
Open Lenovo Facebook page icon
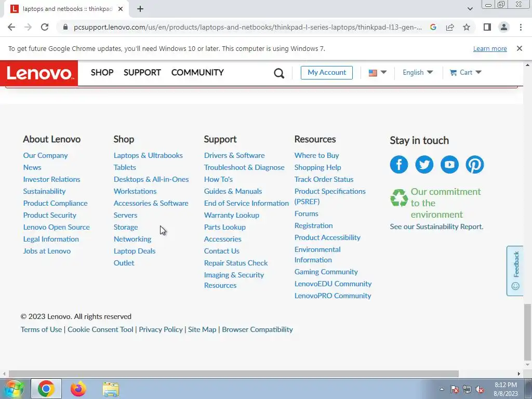[398, 165]
